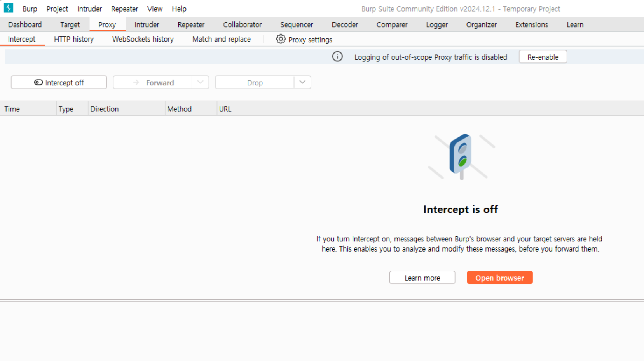Open the Decoder tab

click(345, 24)
